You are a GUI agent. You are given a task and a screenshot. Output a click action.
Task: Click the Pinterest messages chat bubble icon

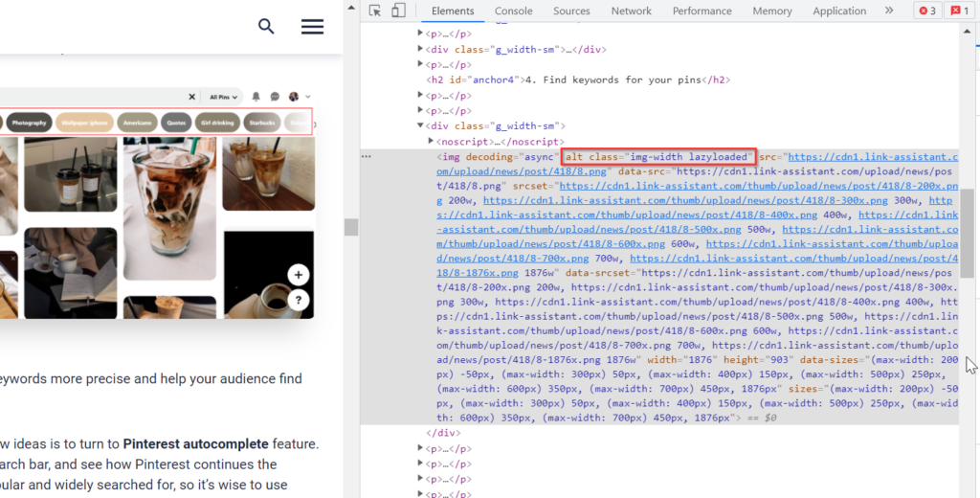point(275,97)
